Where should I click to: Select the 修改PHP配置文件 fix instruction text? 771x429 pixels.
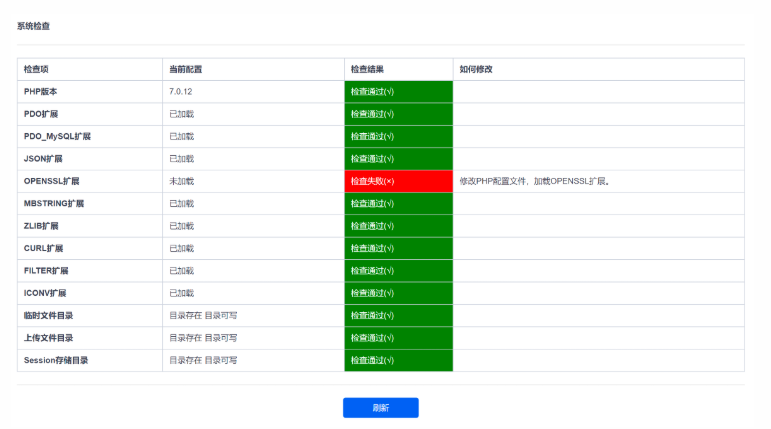click(534, 181)
